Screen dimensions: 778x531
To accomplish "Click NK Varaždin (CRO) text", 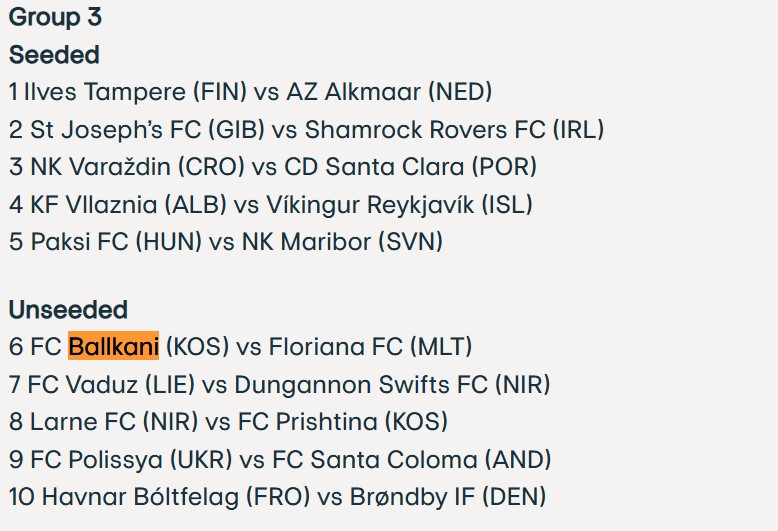I will (x=137, y=167).
